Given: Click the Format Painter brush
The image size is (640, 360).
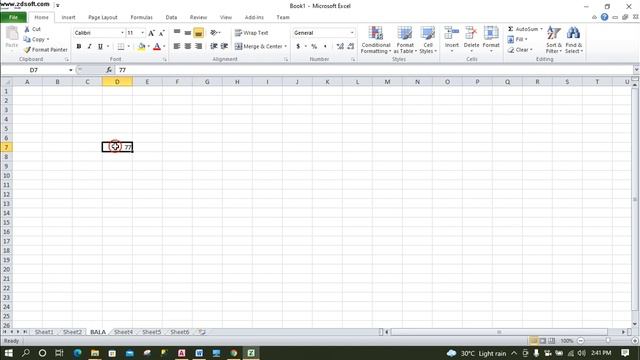Looking at the screenshot, I should pyautogui.click(x=27, y=50).
